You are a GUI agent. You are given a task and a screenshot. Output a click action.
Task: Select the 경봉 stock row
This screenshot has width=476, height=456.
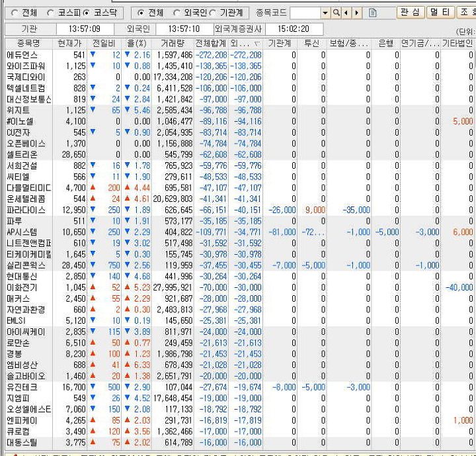(x=240, y=354)
